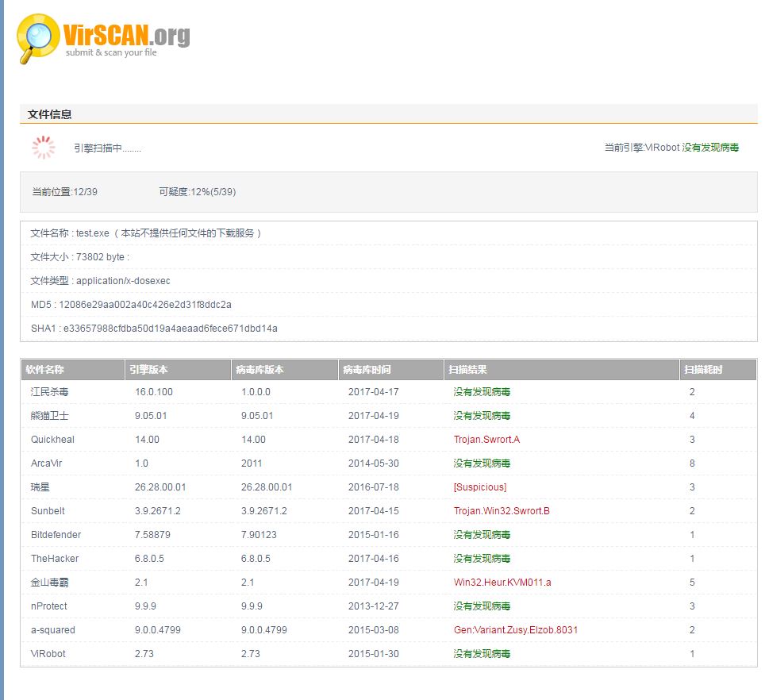Click the database date 2016-07-18
This screenshot has height=700, width=765.
coord(374,487)
